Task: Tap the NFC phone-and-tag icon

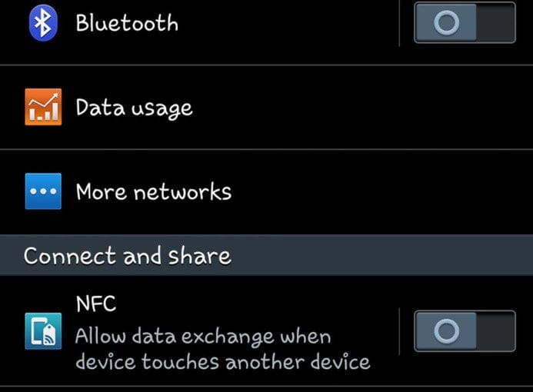Action: 43,331
